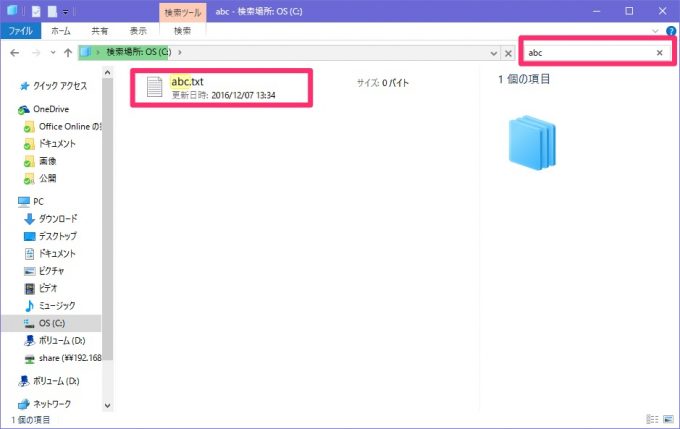Open ネットワーク in the navigation pane
The image size is (680, 429).
52,404
